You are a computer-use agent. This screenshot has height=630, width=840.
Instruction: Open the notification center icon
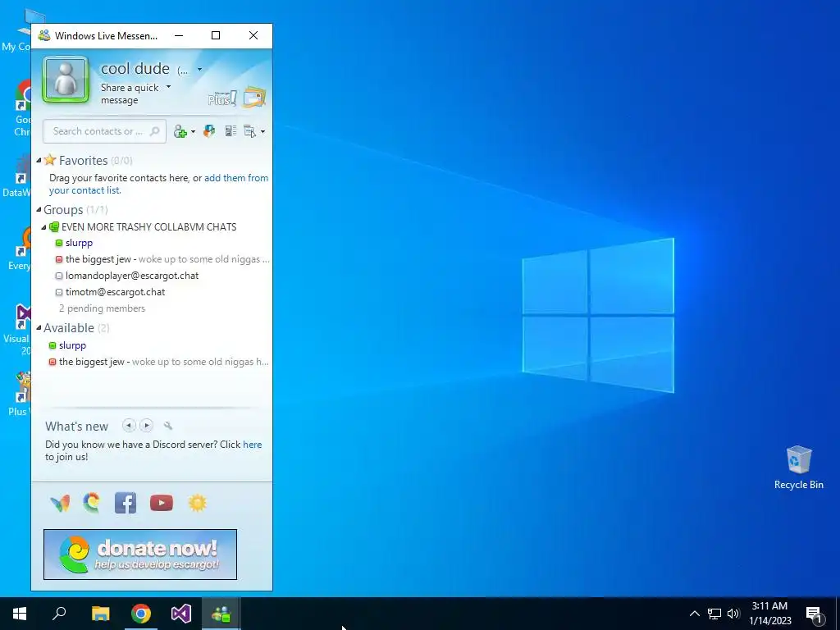coord(814,614)
